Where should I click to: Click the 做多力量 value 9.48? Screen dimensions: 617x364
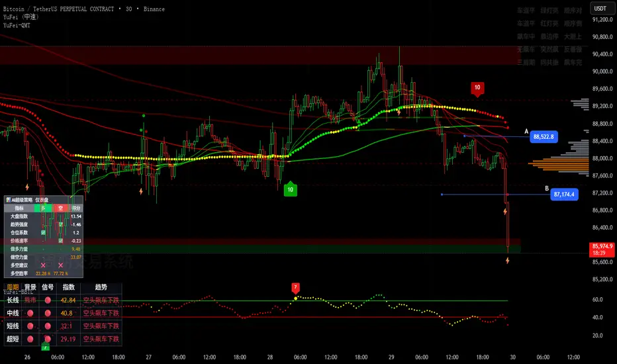pyautogui.click(x=76, y=249)
